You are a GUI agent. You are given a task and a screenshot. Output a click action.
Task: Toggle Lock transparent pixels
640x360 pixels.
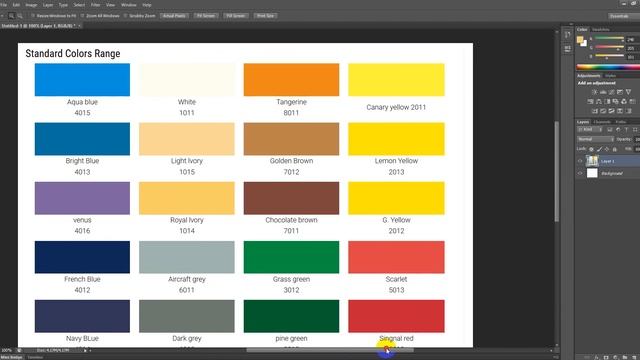(x=591, y=149)
